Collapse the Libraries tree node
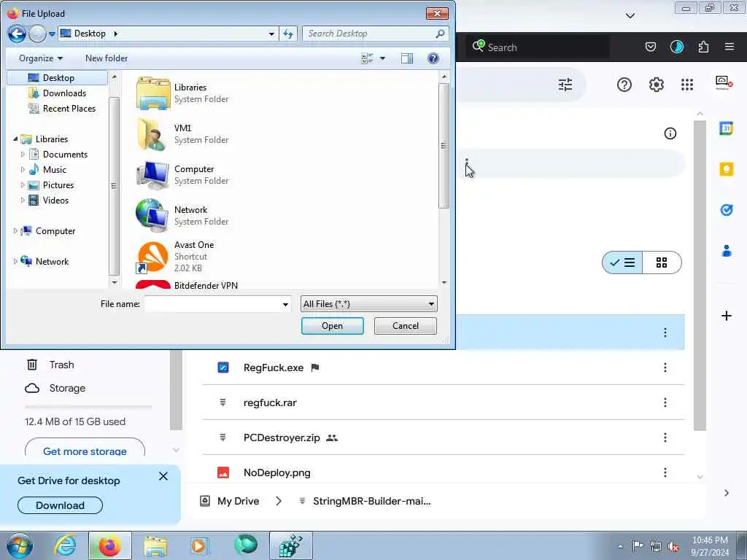Viewport: 747px width, 560px height. pos(15,139)
